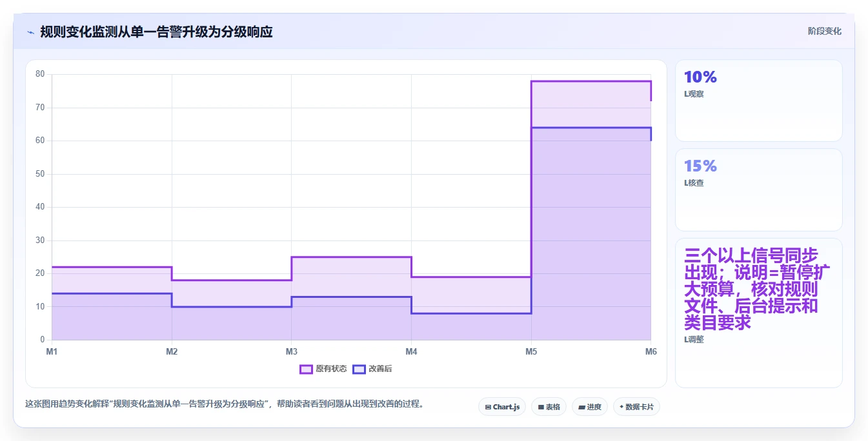The image size is (868, 441).
Task: Click the 80 y-axis tick label
Action: tap(40, 74)
